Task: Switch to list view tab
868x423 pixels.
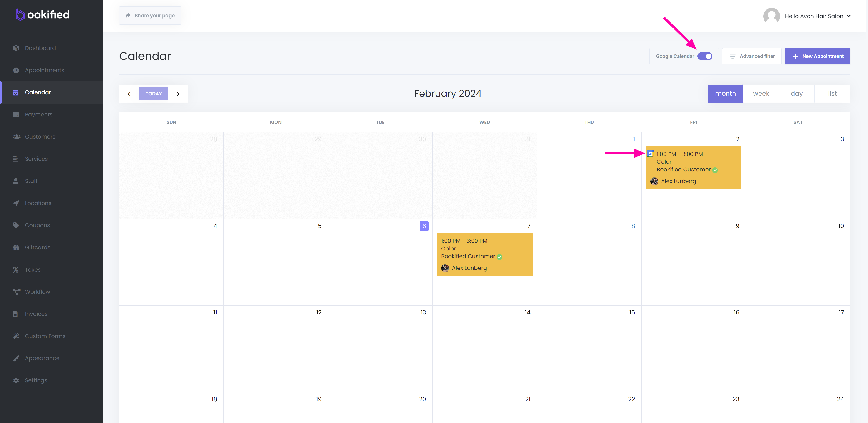Action: tap(832, 94)
